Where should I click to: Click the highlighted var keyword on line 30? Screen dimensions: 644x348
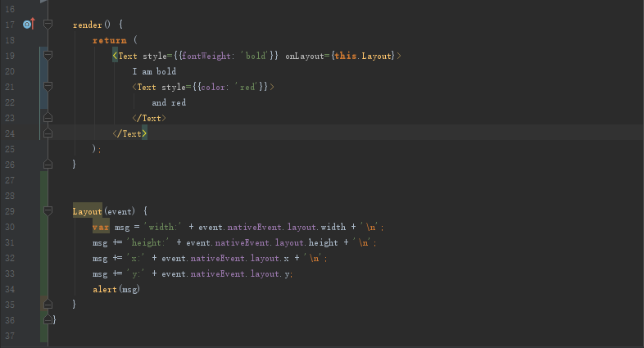coord(101,227)
